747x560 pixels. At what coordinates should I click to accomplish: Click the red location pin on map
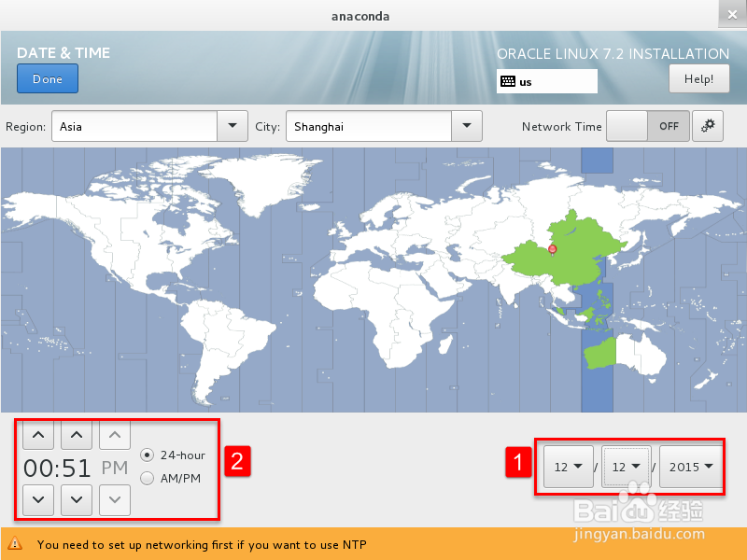553,249
